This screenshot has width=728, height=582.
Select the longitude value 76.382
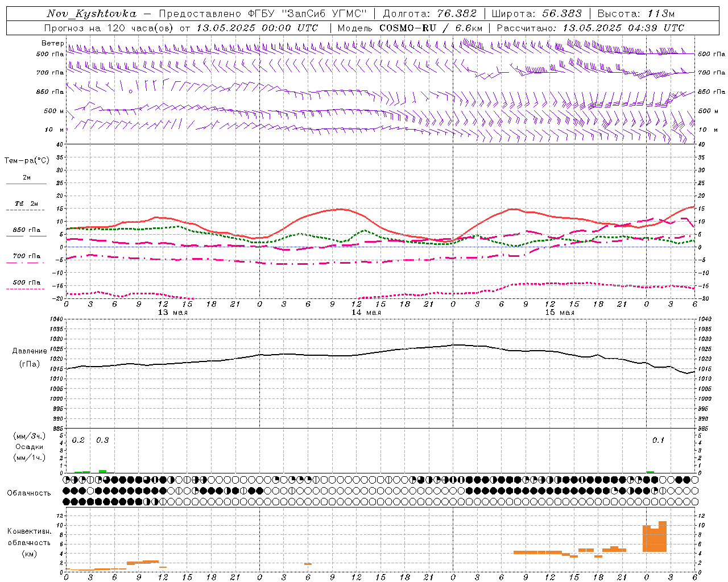[457, 14]
